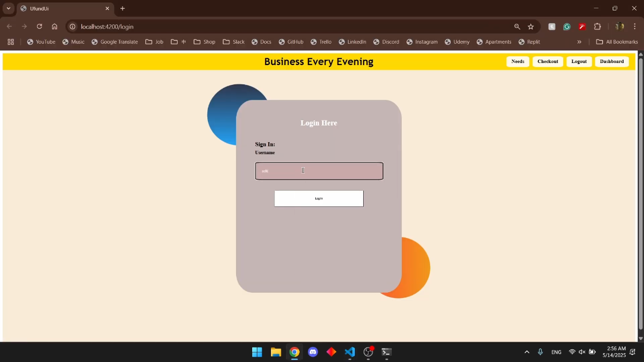Open a new tab with plus button

(122, 8)
